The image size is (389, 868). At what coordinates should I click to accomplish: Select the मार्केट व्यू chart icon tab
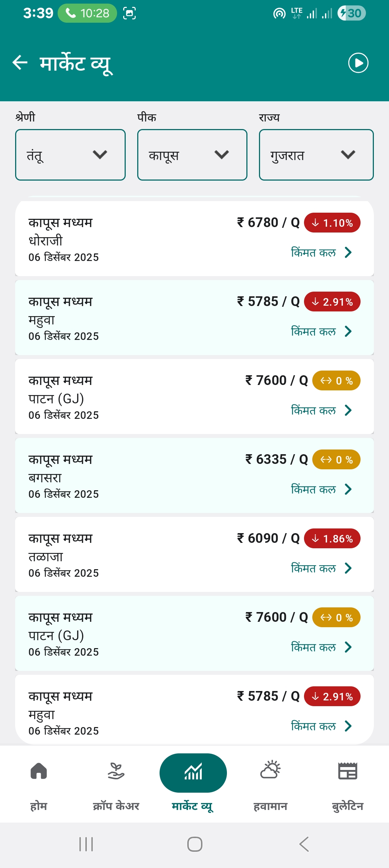193,772
